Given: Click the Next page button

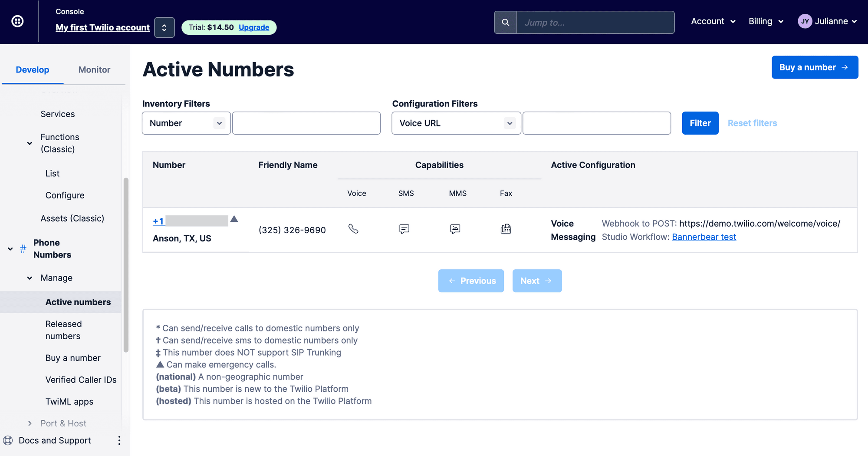Looking at the screenshot, I should (537, 281).
